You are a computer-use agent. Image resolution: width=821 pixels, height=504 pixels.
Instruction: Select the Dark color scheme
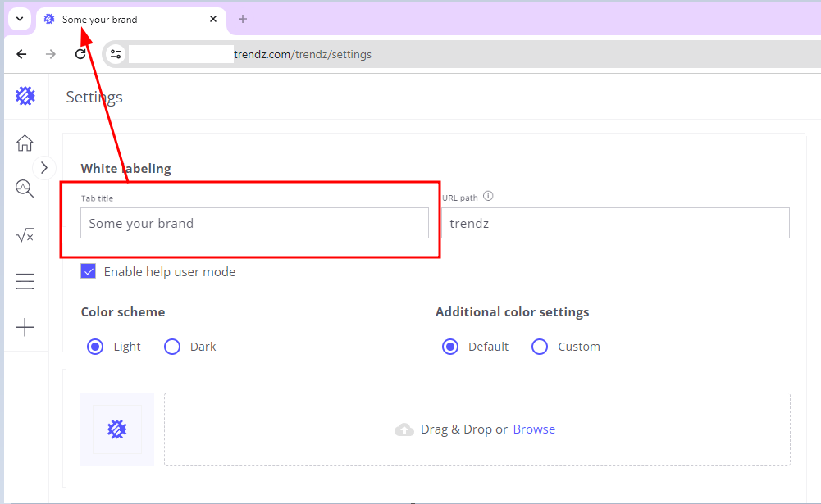(x=172, y=347)
